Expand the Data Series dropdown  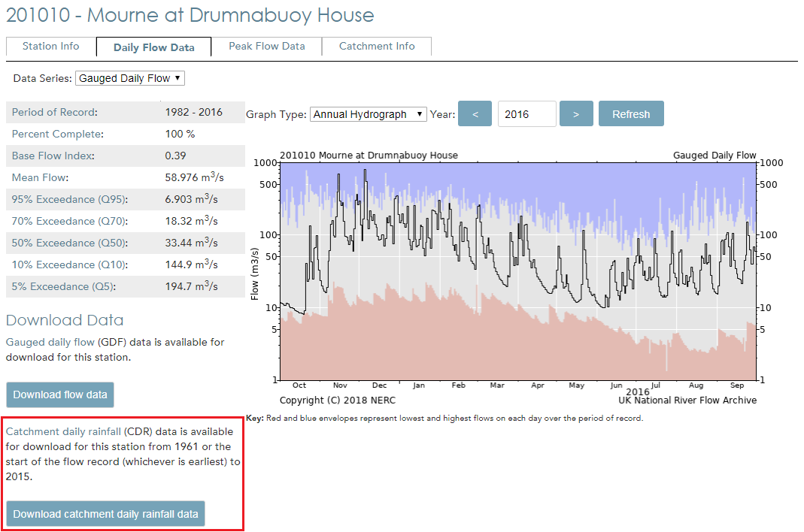[129, 78]
